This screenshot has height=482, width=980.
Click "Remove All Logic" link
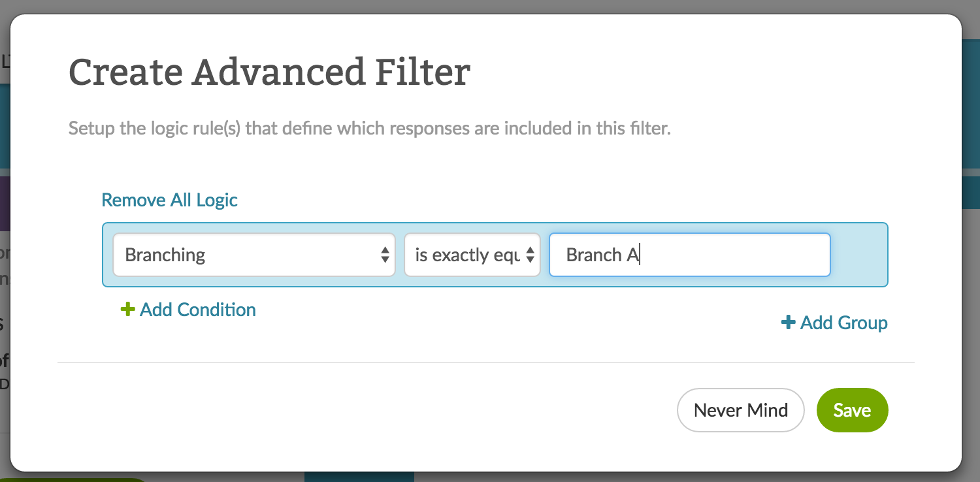pyautogui.click(x=170, y=200)
